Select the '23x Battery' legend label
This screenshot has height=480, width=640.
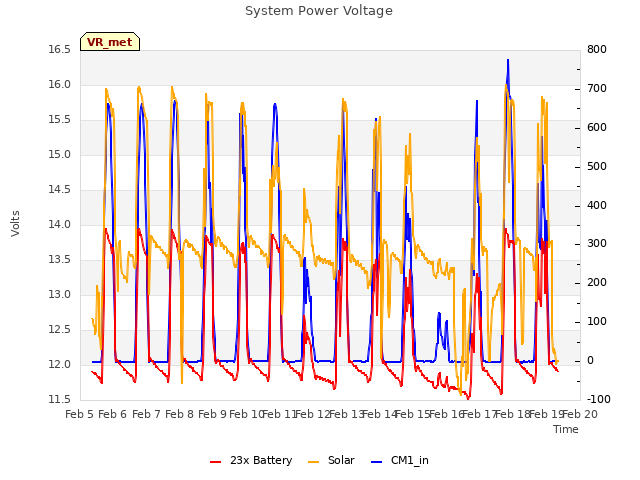[x=261, y=460]
